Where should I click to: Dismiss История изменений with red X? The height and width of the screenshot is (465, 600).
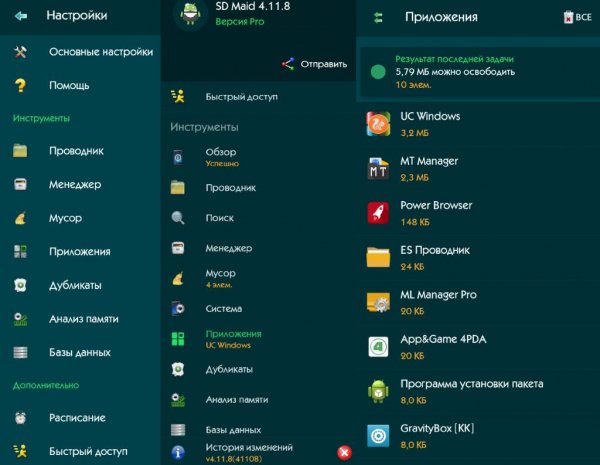pos(344,452)
